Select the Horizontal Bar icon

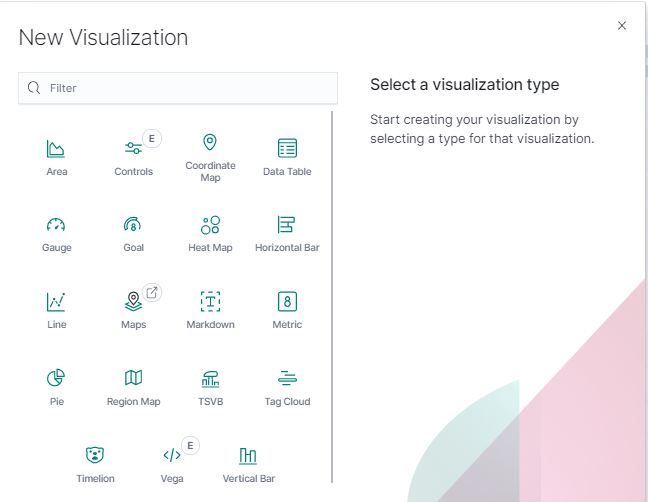tap(286, 225)
